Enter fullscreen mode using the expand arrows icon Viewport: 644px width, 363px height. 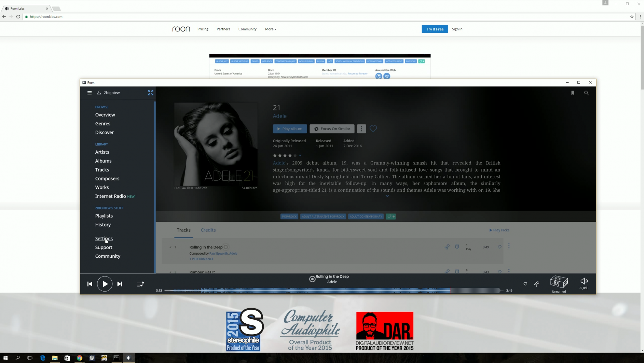pyautogui.click(x=150, y=93)
